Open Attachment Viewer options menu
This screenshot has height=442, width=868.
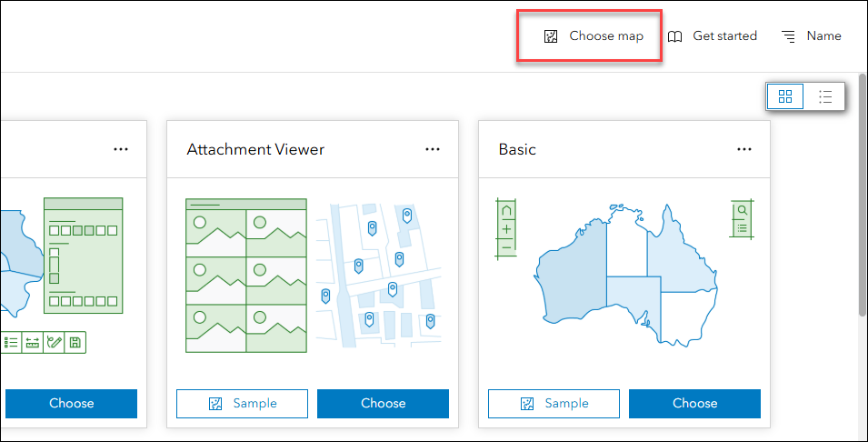coord(433,149)
